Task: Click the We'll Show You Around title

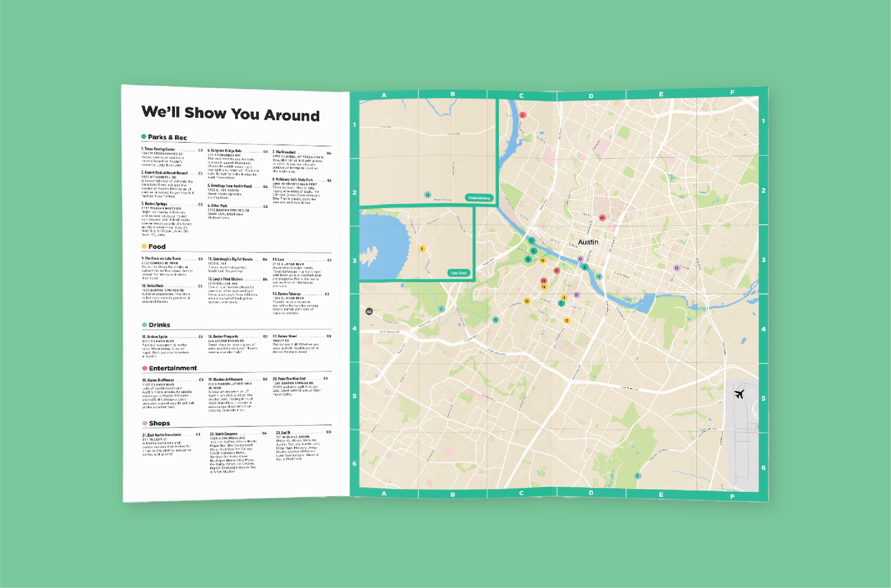Action: click(x=230, y=114)
